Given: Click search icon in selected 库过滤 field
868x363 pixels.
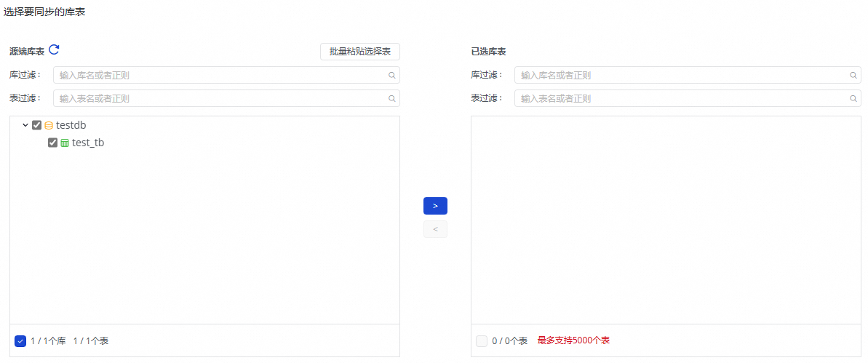Looking at the screenshot, I should click(x=853, y=75).
